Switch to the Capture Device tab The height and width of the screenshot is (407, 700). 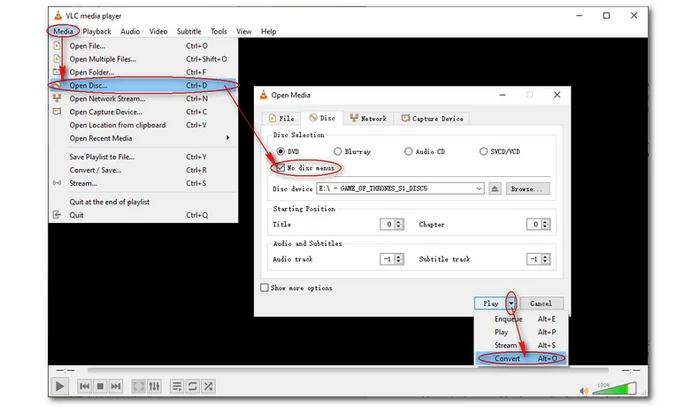[432, 118]
